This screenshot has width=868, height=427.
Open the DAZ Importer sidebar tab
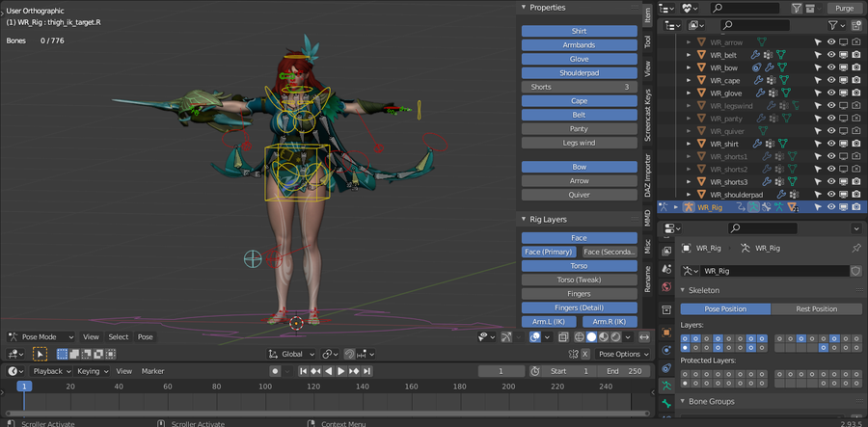click(648, 175)
